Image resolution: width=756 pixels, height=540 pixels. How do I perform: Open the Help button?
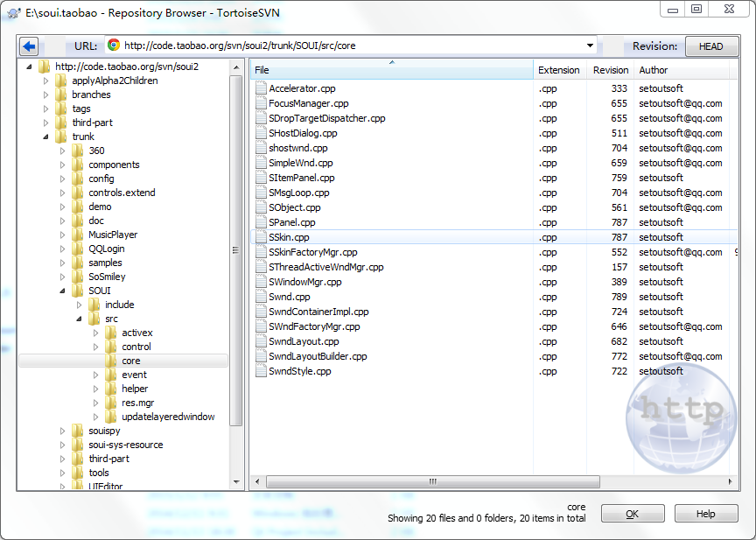(706, 514)
